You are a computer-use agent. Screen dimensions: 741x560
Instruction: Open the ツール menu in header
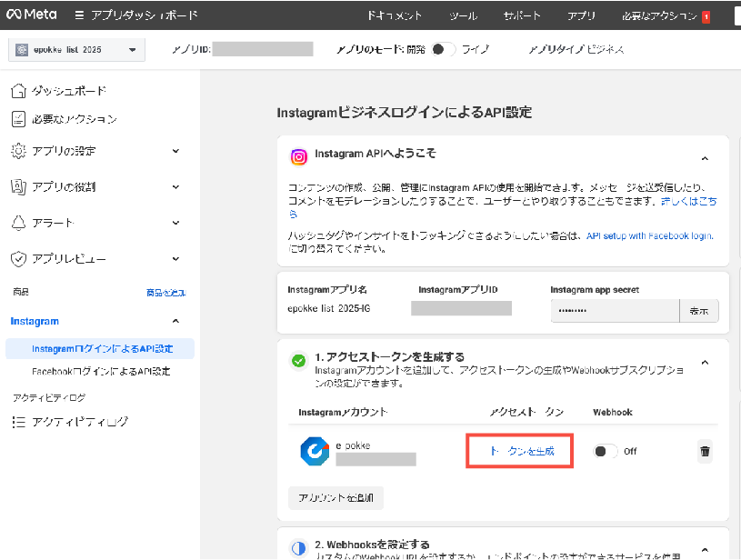pos(463,15)
